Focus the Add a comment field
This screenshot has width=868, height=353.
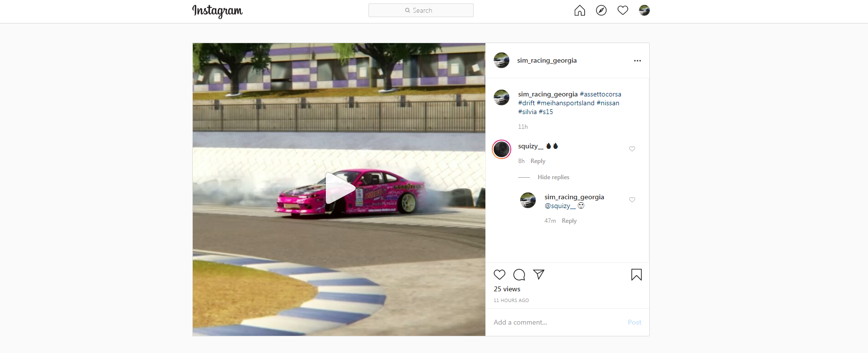point(553,322)
